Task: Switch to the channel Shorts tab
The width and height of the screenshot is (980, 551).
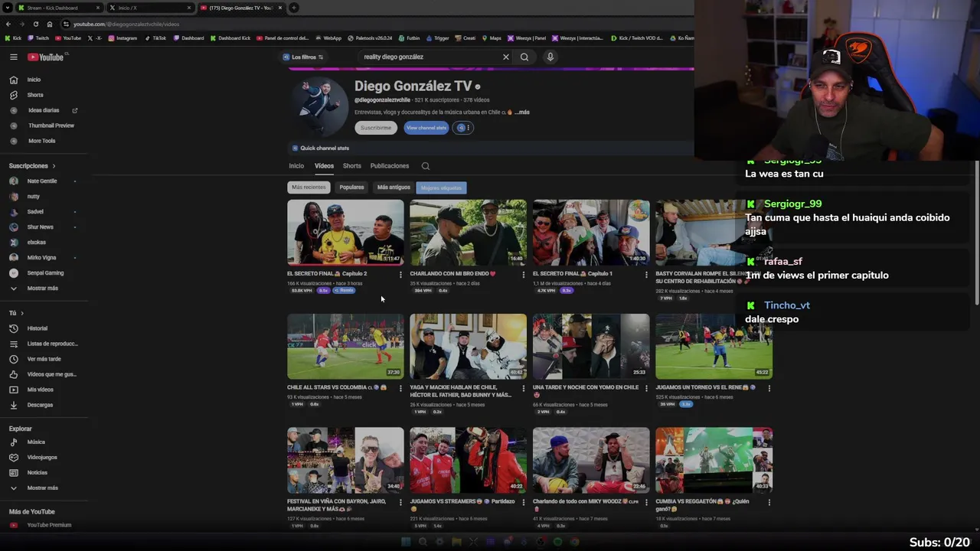Action: point(352,166)
